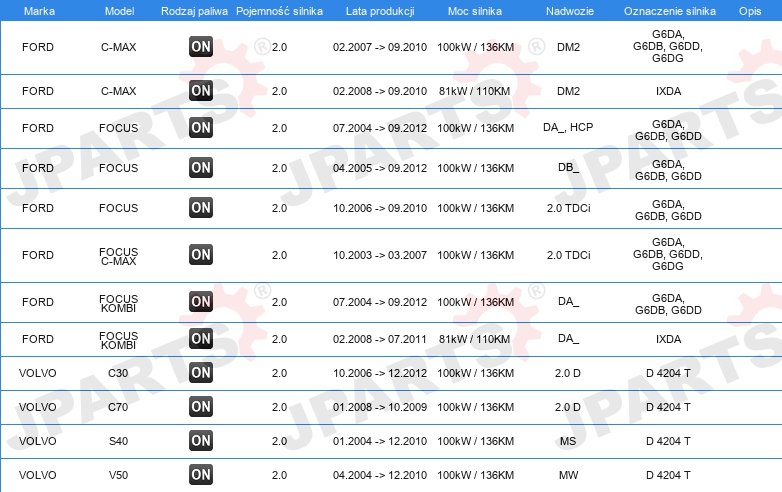Click the Pojemność silnika column header
This screenshot has width=782, height=492.
click(279, 11)
